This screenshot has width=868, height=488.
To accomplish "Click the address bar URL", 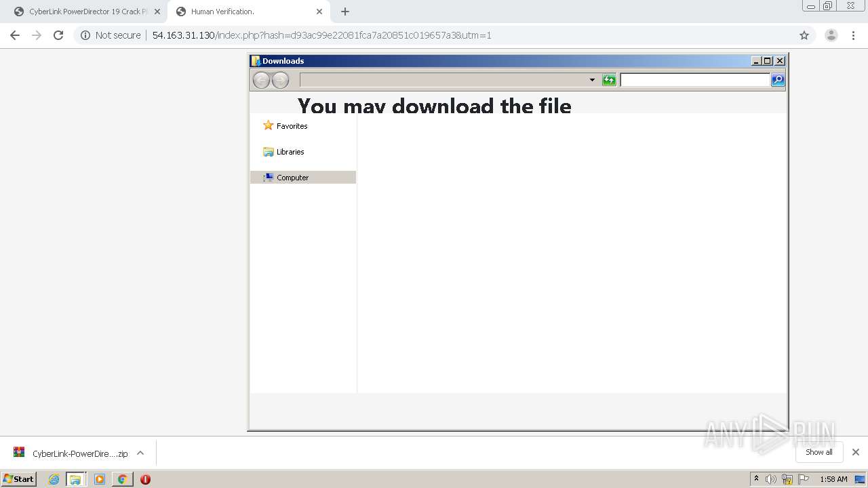I will click(321, 35).
